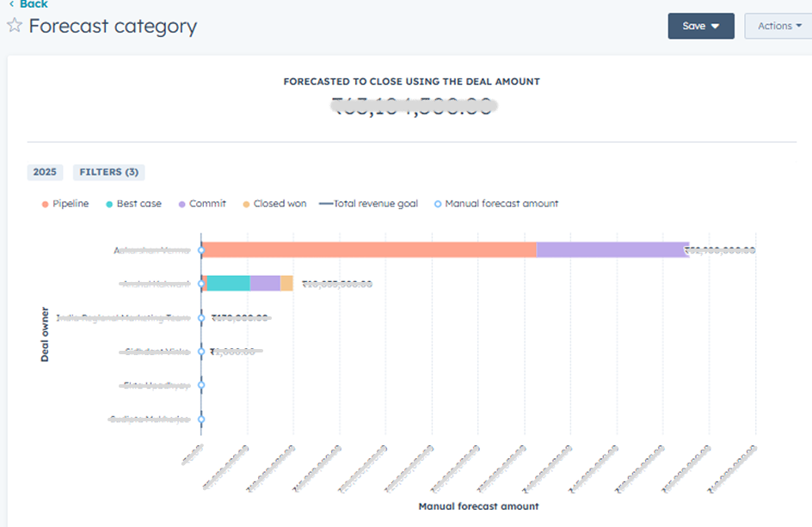Screen dimensions: 812x527
Task: Open the FILTERS (3) chip
Action: coord(108,172)
